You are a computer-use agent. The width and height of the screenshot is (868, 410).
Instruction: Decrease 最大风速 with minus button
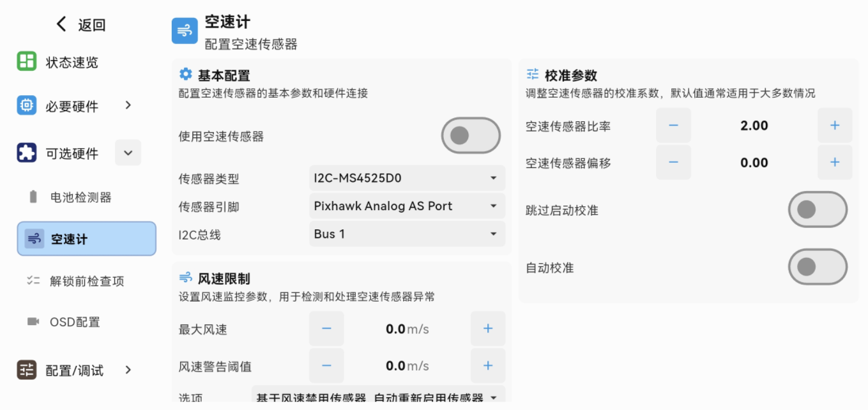[x=326, y=329]
